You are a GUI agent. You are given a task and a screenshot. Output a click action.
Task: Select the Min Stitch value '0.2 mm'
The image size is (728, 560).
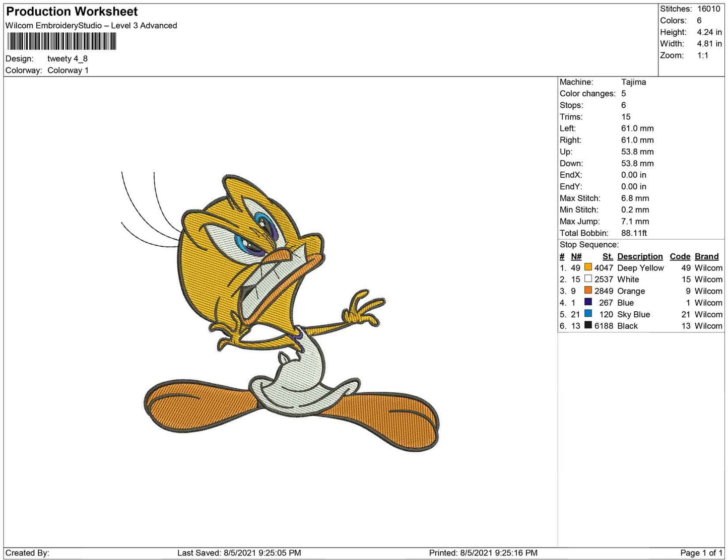635,210
